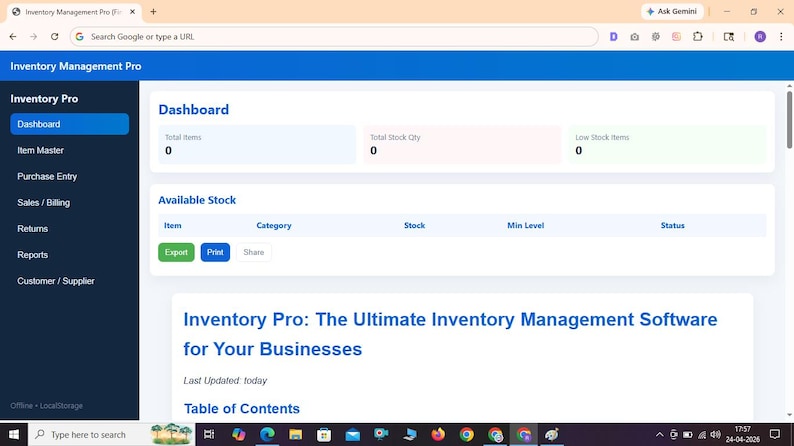794x446 pixels.
Task: Click the 'Last Updated: today' text
Action: tap(225, 380)
